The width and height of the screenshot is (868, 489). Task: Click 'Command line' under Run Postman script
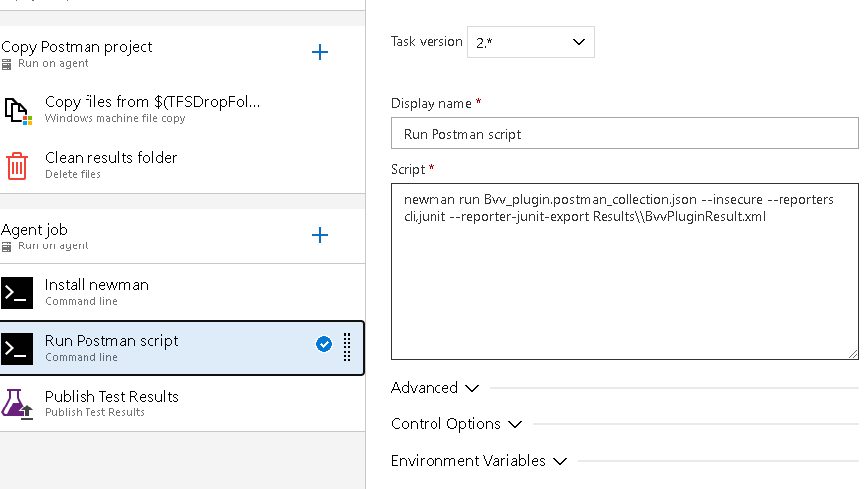click(x=82, y=358)
